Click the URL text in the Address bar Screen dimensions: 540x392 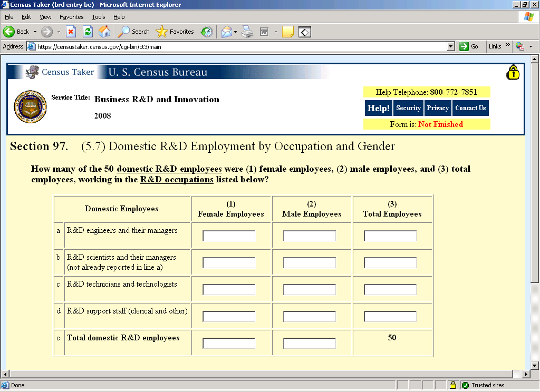(x=99, y=47)
